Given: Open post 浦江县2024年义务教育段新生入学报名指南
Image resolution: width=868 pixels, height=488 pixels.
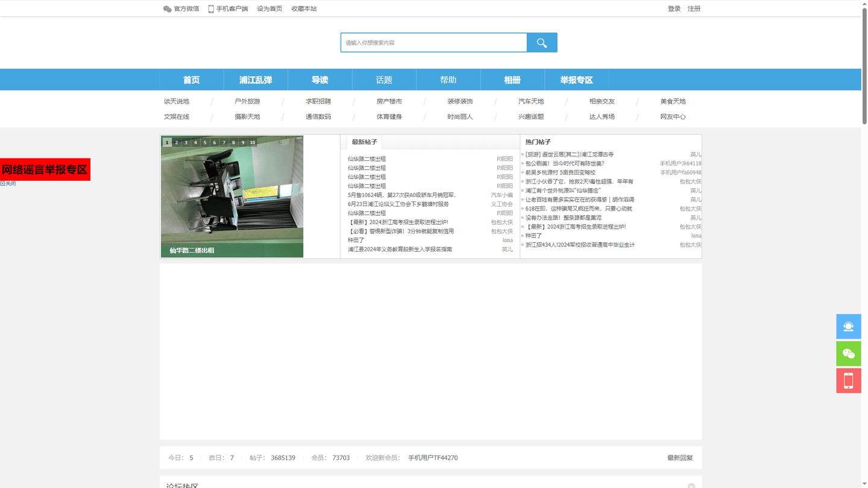Looking at the screenshot, I should tap(400, 249).
